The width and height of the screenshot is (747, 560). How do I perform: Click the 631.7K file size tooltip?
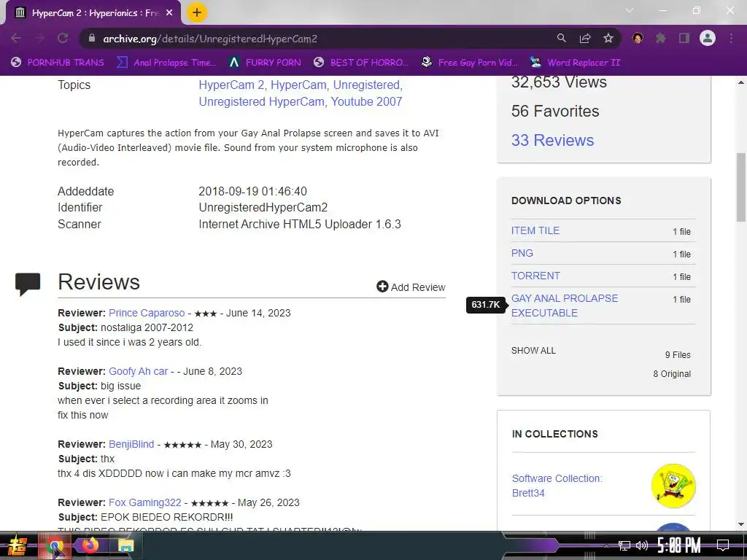tap(485, 305)
